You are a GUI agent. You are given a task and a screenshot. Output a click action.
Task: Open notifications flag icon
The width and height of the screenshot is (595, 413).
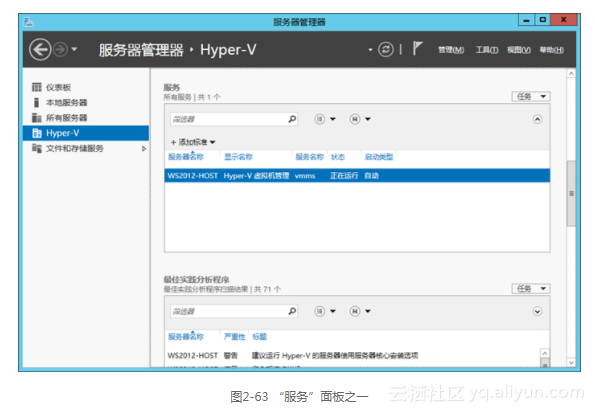point(417,49)
